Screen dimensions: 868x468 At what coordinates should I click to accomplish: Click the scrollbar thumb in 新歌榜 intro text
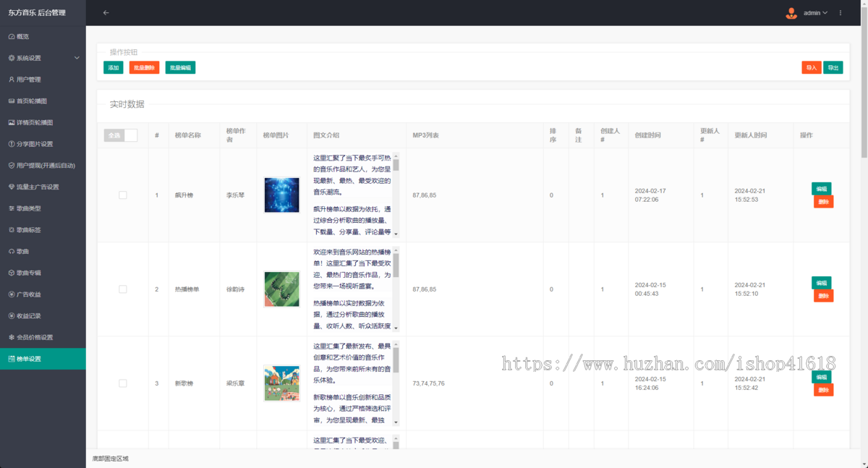click(x=396, y=359)
